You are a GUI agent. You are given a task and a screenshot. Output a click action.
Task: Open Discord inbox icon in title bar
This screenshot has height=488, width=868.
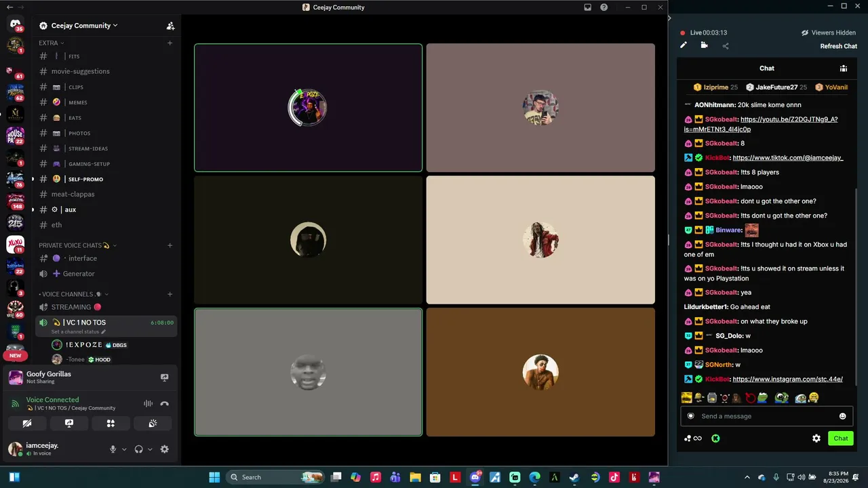pyautogui.click(x=587, y=7)
